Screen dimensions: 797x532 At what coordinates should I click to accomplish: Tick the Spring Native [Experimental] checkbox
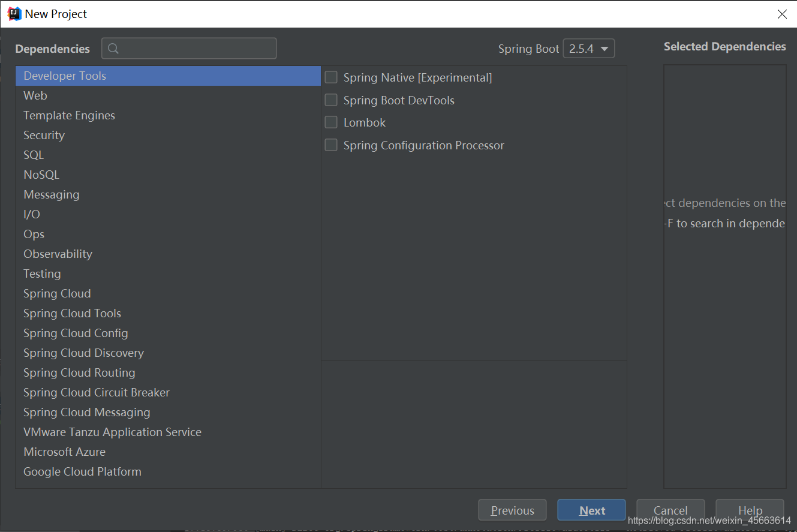(x=331, y=77)
